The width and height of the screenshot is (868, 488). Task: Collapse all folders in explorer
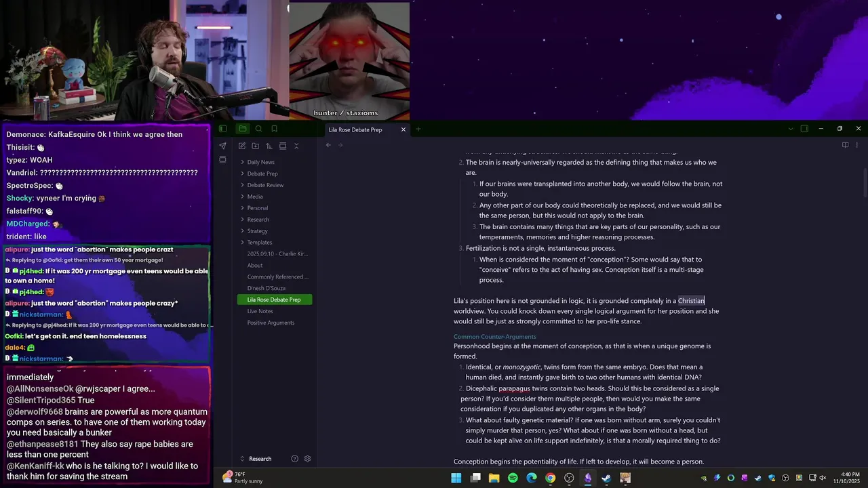click(296, 146)
